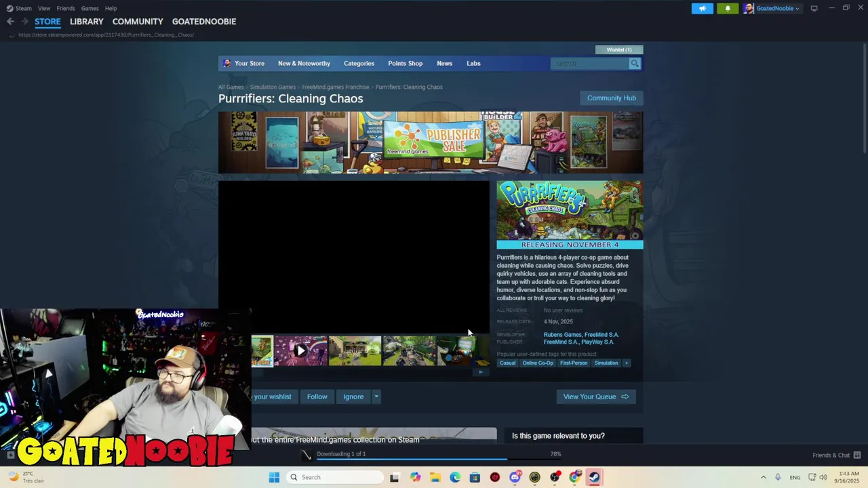This screenshot has height=488, width=868.
Task: Click the volume speaker tray icon
Action: (x=823, y=477)
